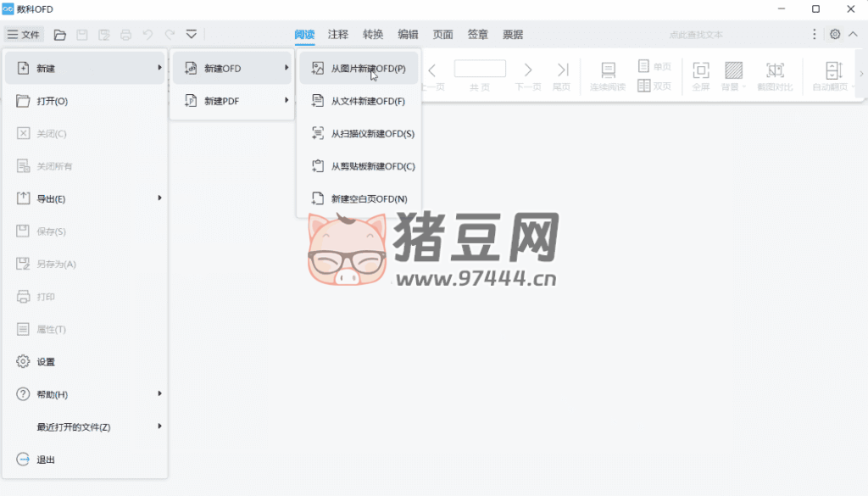Image resolution: width=868 pixels, height=496 pixels.
Task: Select 新建OFD submenu item
Action: click(232, 68)
